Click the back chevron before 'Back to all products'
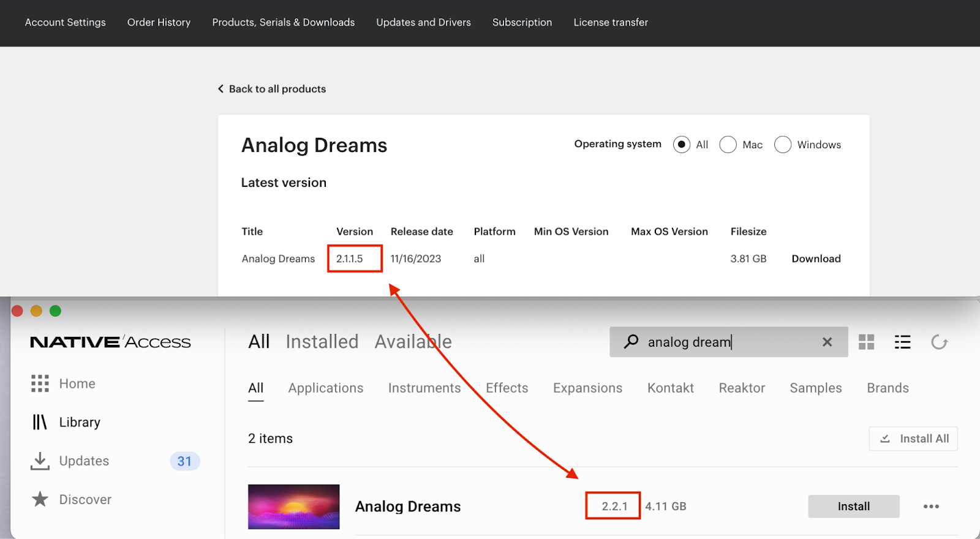The width and height of the screenshot is (980, 539). (221, 89)
